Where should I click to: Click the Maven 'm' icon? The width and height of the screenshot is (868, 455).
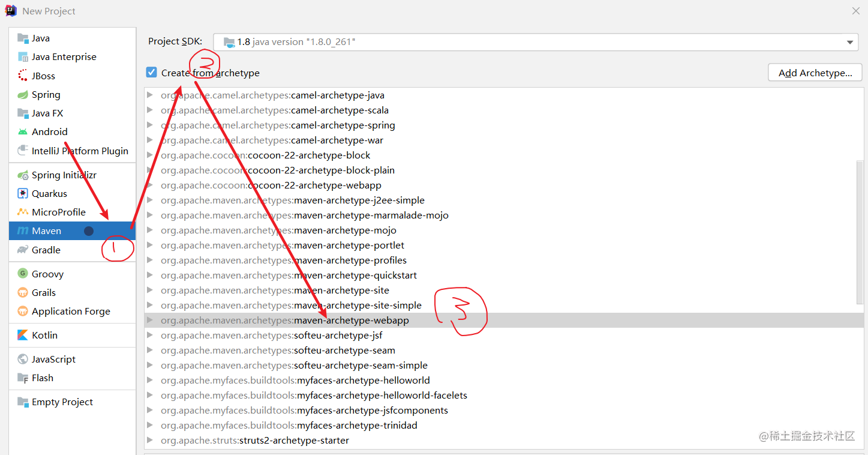pos(23,231)
